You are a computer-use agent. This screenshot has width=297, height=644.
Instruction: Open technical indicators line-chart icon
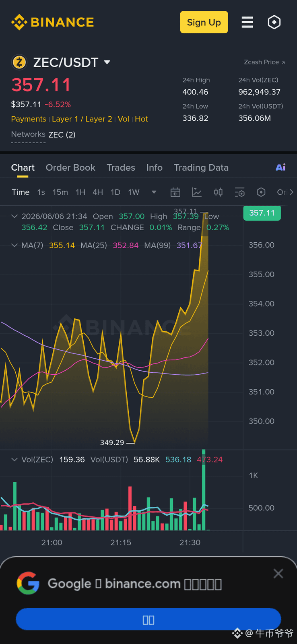tap(197, 192)
